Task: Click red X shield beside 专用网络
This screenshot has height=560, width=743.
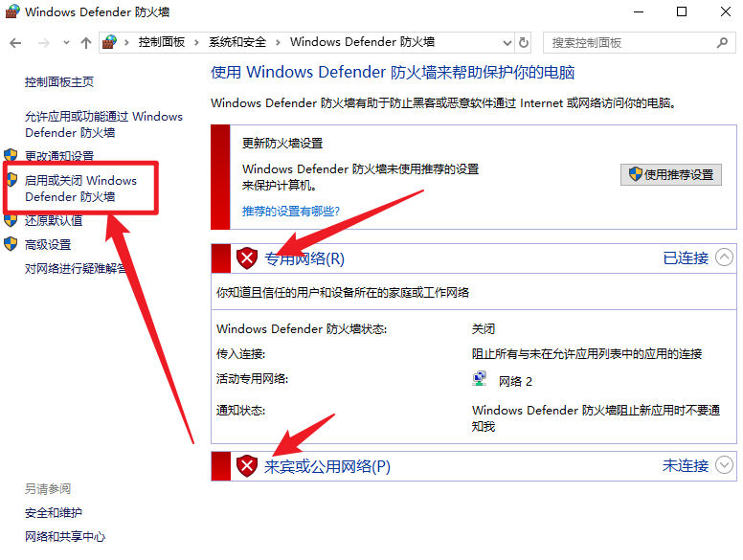Action: point(247,258)
